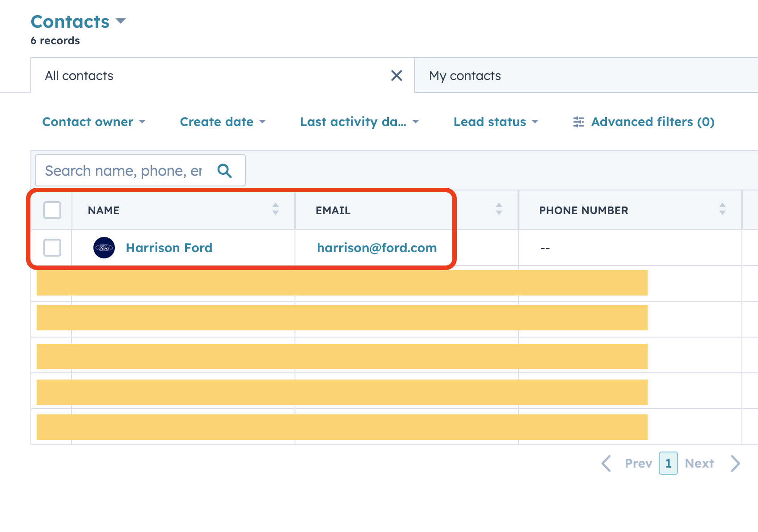
Task: Open the Harrison Ford contact record
Action: point(169,248)
